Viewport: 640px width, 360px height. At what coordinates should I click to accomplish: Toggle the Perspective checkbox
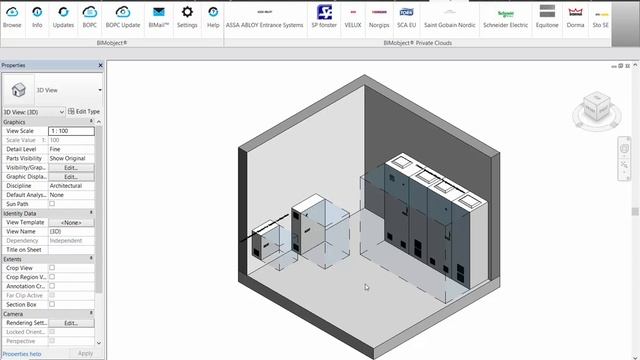[52, 341]
